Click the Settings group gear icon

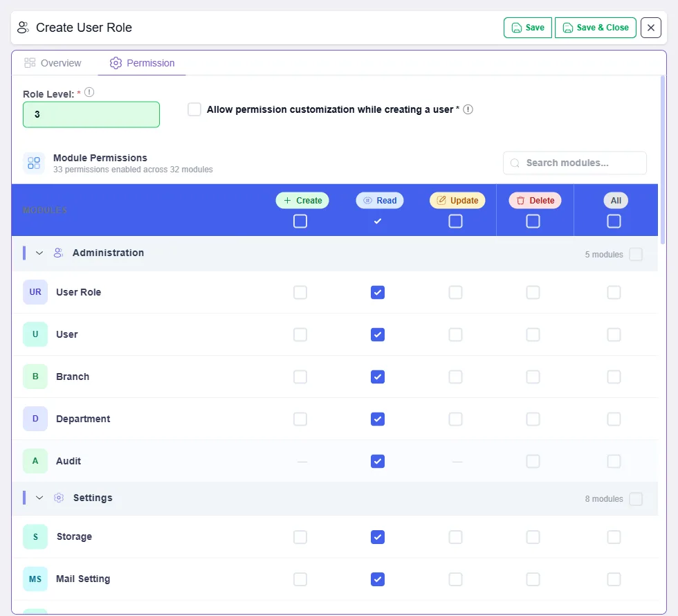point(59,498)
